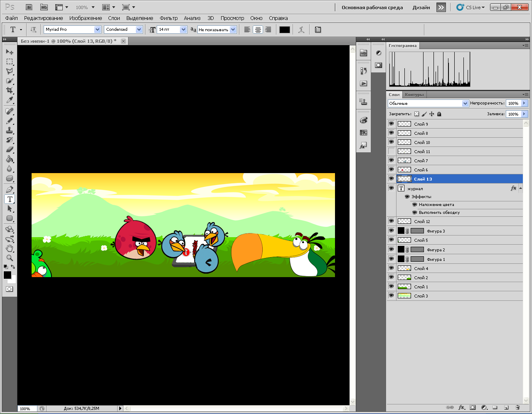This screenshot has height=414, width=532.
Task: Hide layer Фигура 3
Action: coord(391,231)
